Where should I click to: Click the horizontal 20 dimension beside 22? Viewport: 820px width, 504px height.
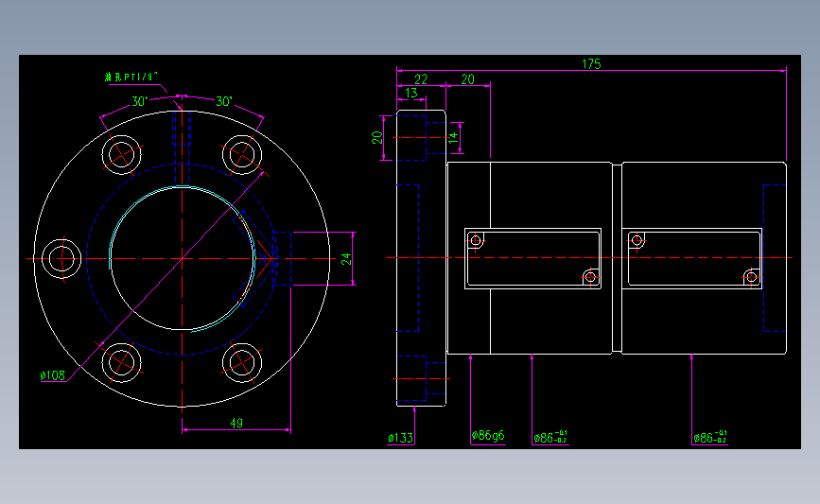(x=467, y=78)
